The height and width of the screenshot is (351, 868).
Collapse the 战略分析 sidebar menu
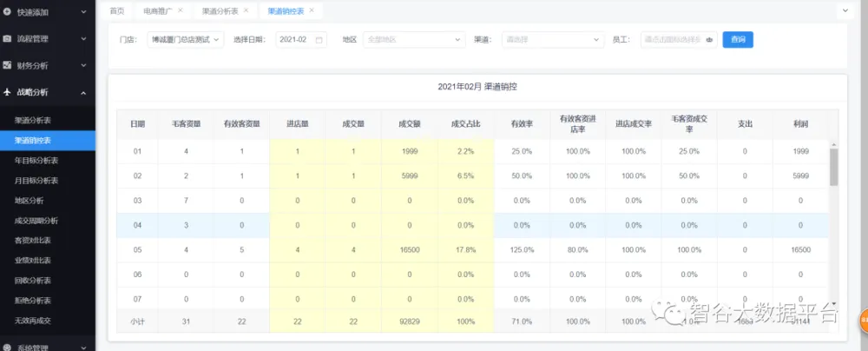pyautogui.click(x=83, y=92)
